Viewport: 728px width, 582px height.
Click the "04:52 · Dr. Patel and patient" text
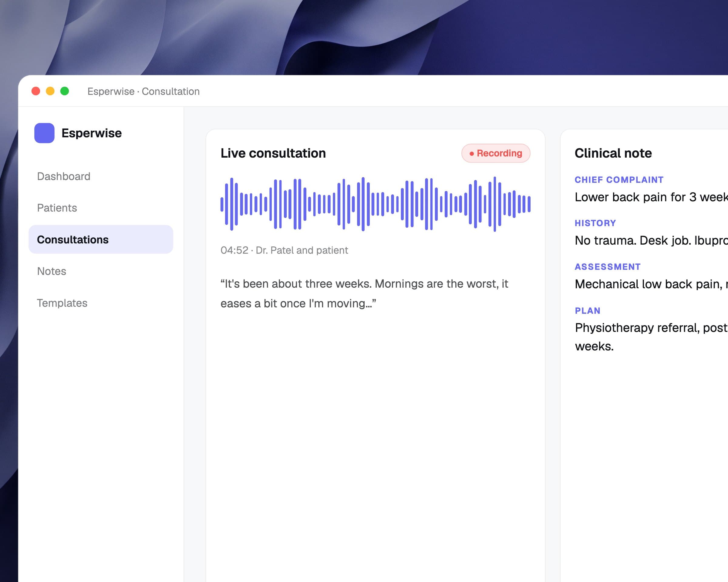click(284, 250)
